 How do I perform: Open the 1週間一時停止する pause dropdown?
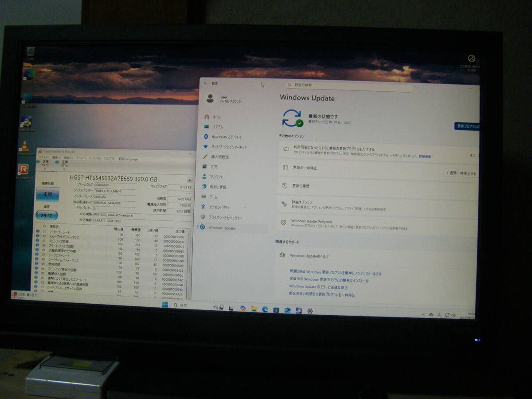(x=462, y=173)
